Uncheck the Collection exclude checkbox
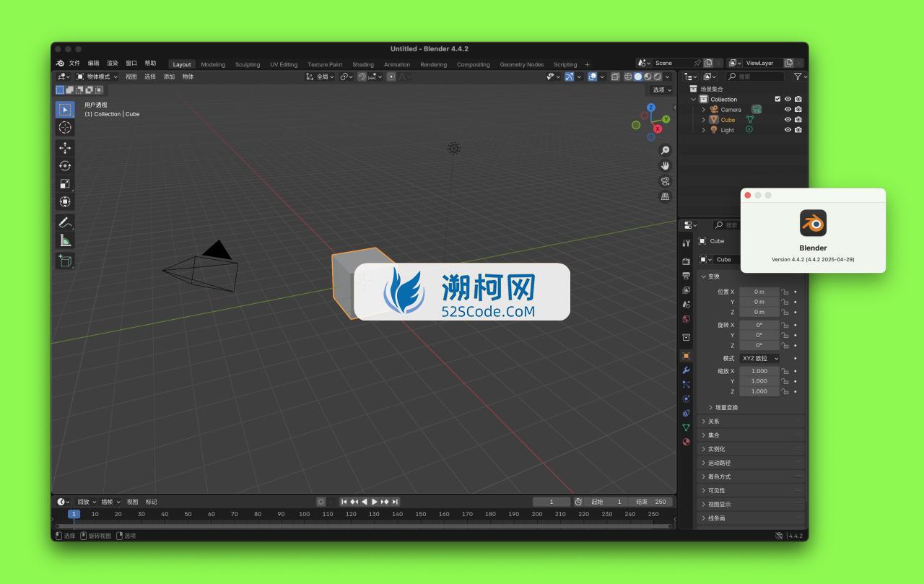The image size is (924, 584). tap(777, 99)
